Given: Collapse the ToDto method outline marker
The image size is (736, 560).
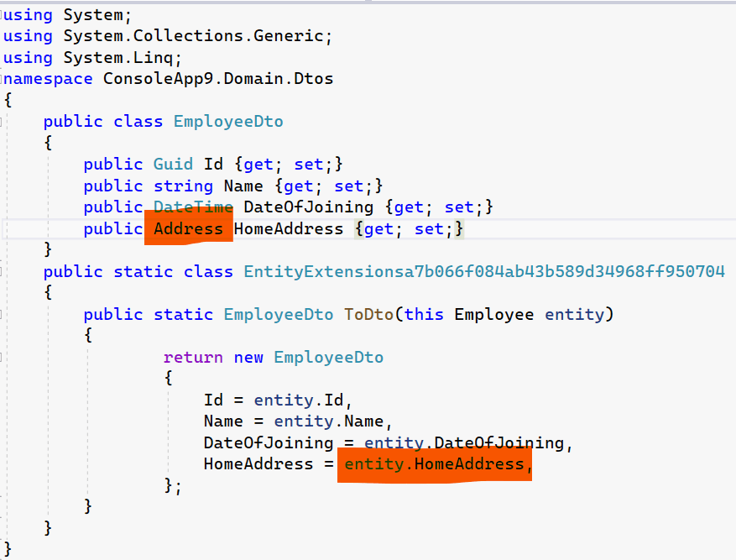Looking at the screenshot, I should pyautogui.click(x=3, y=315).
